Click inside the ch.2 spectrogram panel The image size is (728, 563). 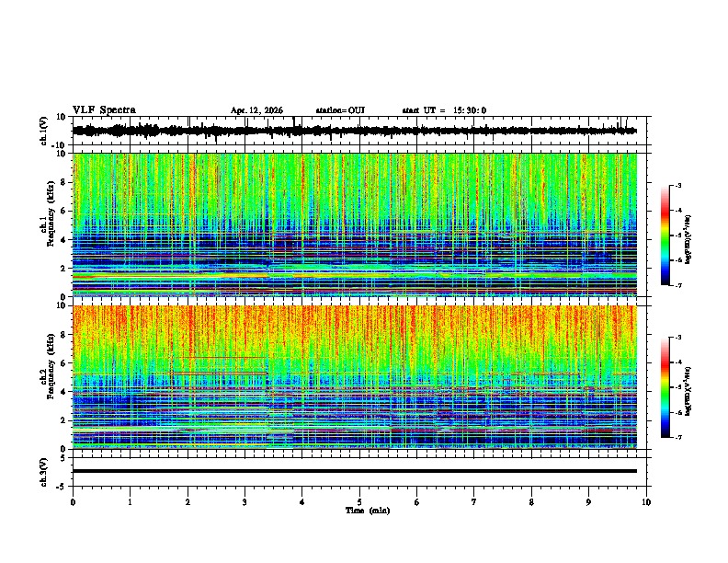355,377
